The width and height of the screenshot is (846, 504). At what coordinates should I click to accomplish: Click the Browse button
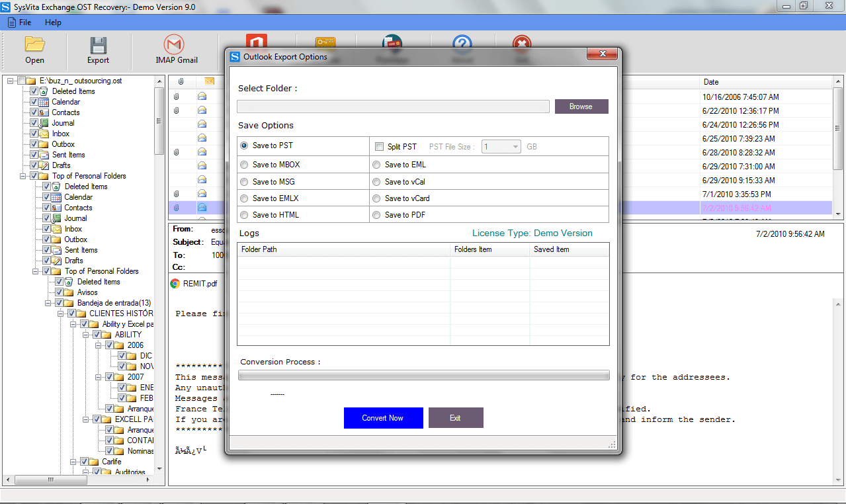tap(581, 106)
